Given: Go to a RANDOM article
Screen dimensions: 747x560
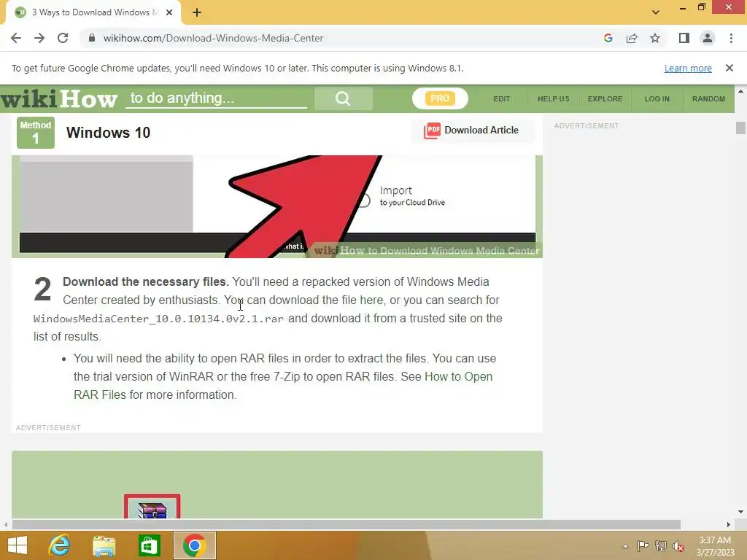Looking at the screenshot, I should pos(708,99).
